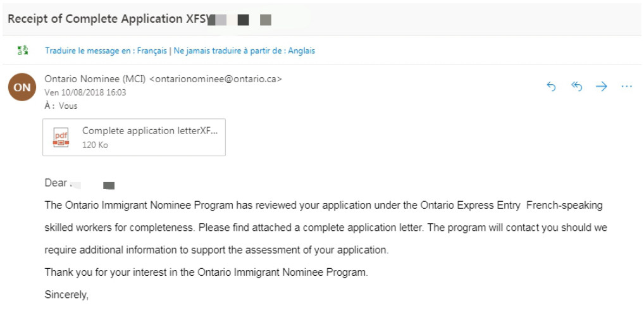Click the Reply arrow icon
644x315 pixels.
click(x=551, y=86)
